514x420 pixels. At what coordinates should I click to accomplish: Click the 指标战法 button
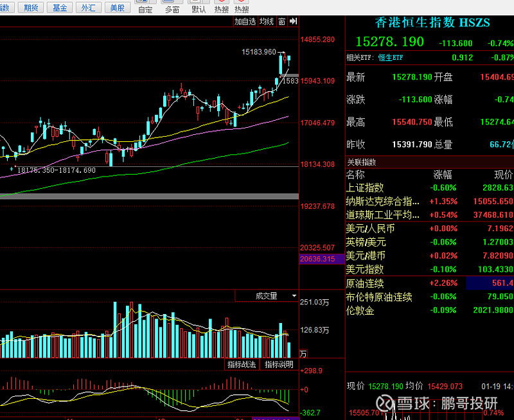point(242,365)
